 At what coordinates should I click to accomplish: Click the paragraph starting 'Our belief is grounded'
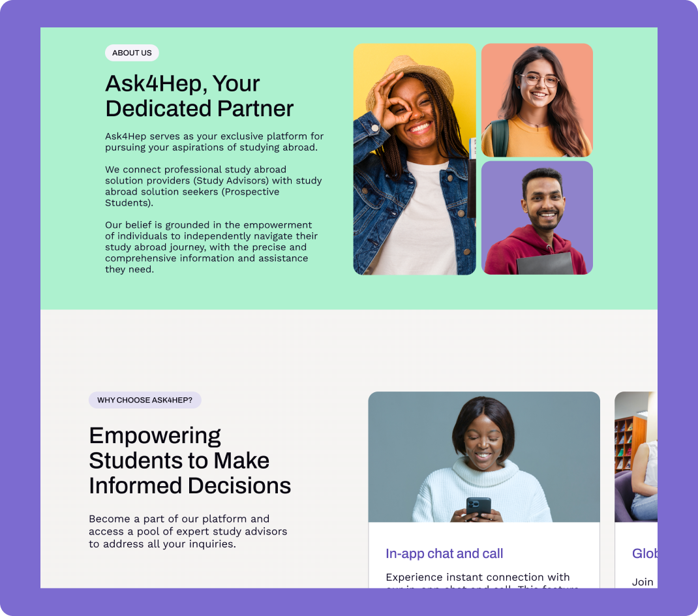[x=211, y=247]
